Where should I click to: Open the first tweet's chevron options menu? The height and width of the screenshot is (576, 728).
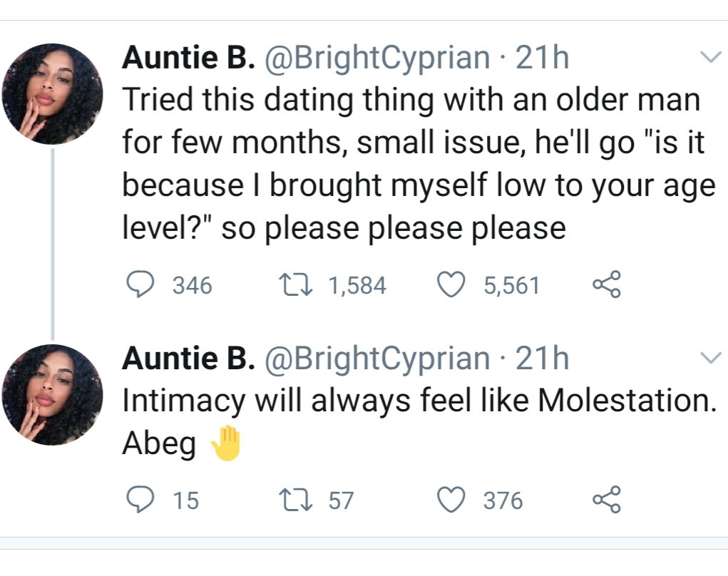pyautogui.click(x=711, y=57)
